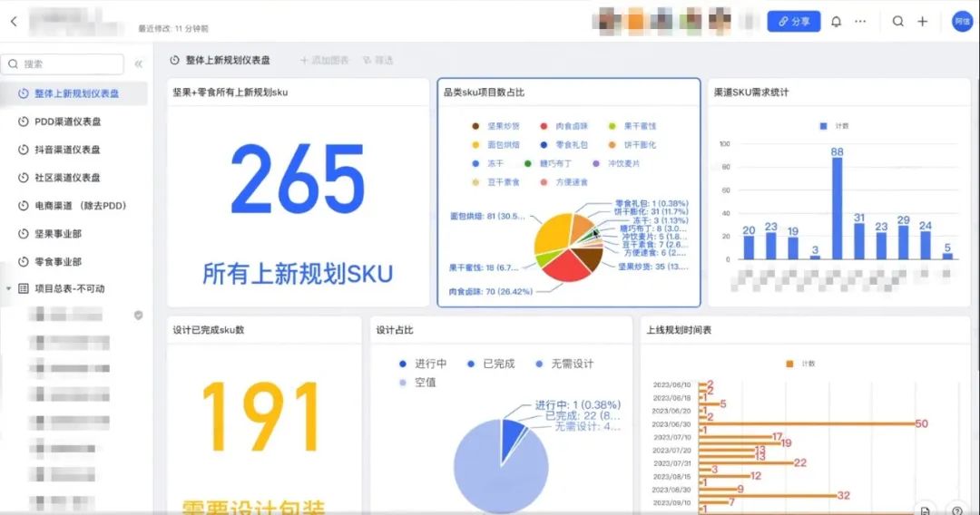Toggle the 肉食卤味 legend entry
Screen dimensions: 980x515
click(x=563, y=126)
